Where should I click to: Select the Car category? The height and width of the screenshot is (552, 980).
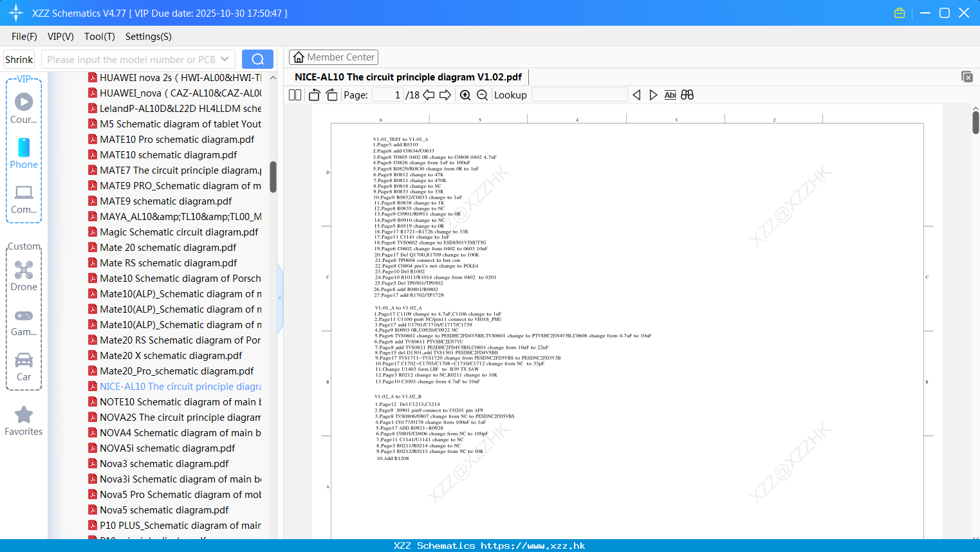[24, 367]
